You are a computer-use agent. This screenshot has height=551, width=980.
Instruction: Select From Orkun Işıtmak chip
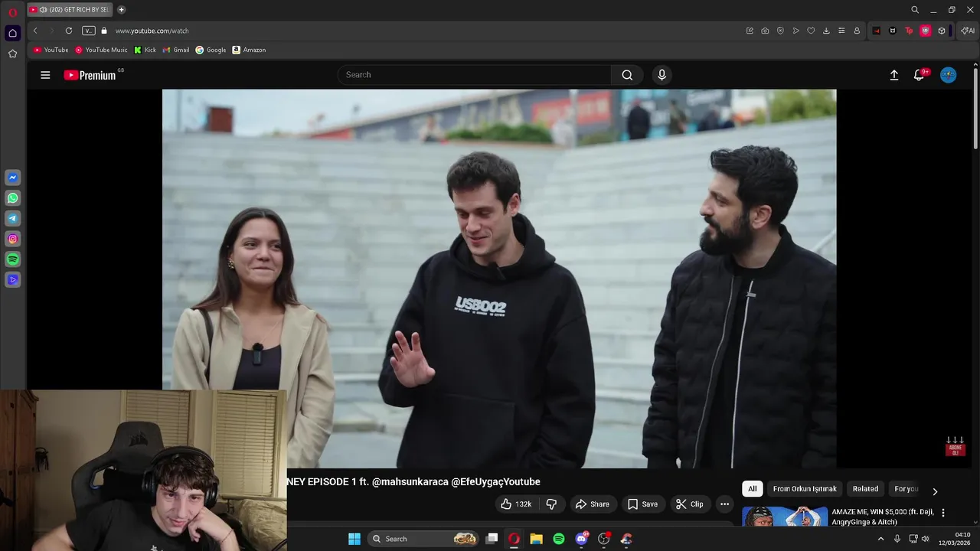pyautogui.click(x=805, y=489)
